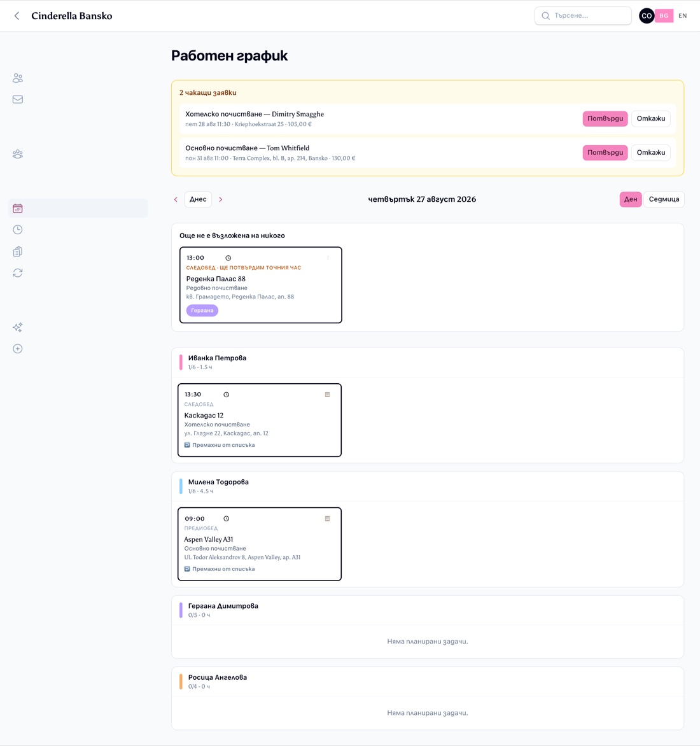The image size is (700, 746).
Task: Open the Каскадас 12 task card
Action: tap(260, 420)
